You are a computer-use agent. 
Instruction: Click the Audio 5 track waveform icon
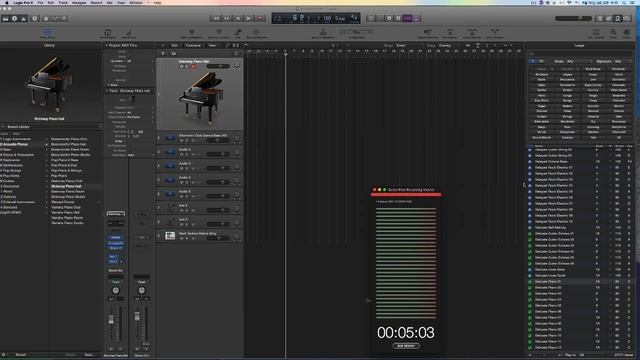coord(170,194)
